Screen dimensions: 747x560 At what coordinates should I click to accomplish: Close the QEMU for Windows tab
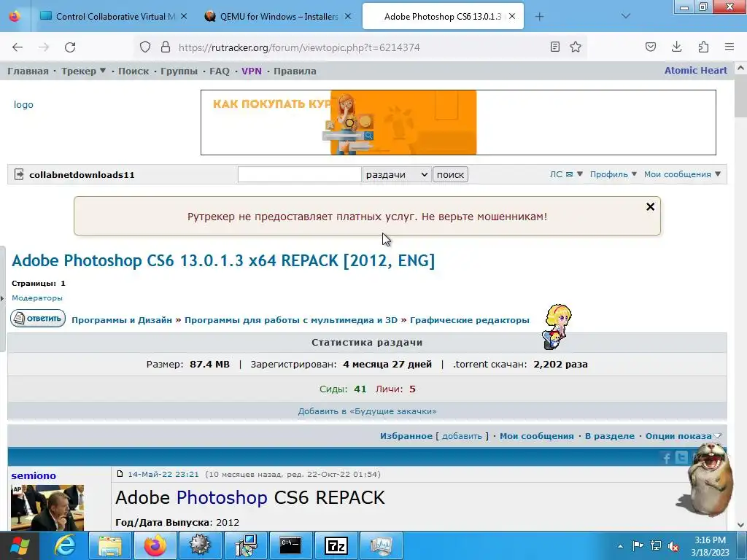pos(348,16)
